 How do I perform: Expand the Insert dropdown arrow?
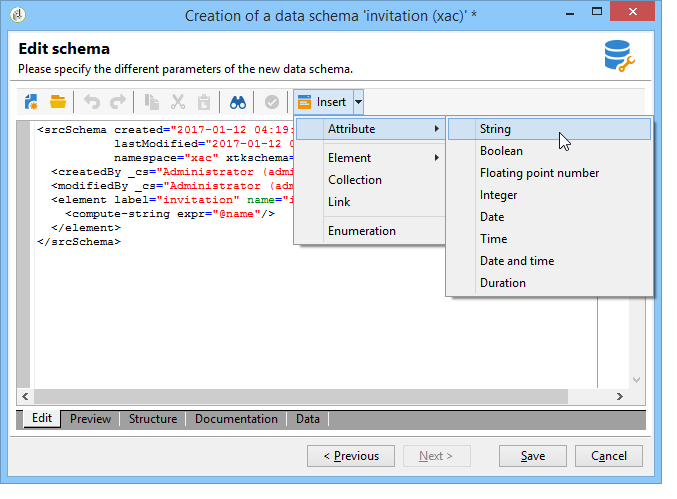click(358, 102)
